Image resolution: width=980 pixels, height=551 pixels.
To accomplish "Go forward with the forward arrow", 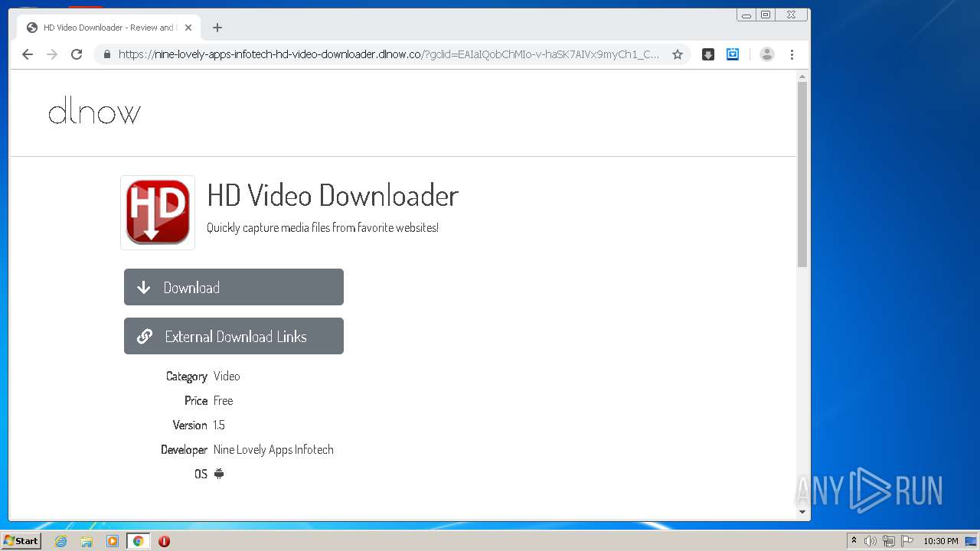I will 52,54.
